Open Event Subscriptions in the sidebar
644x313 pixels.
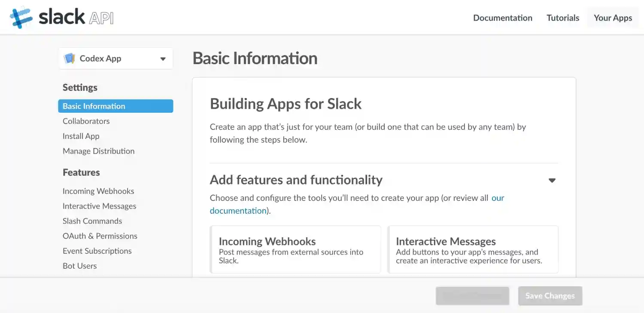97,251
